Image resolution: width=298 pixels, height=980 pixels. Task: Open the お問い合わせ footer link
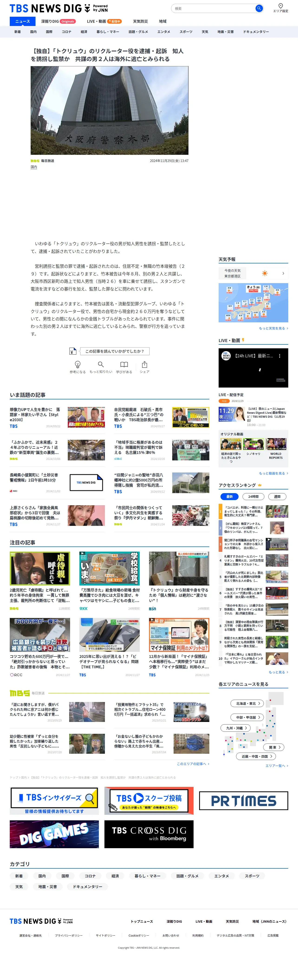pyautogui.click(x=171, y=935)
